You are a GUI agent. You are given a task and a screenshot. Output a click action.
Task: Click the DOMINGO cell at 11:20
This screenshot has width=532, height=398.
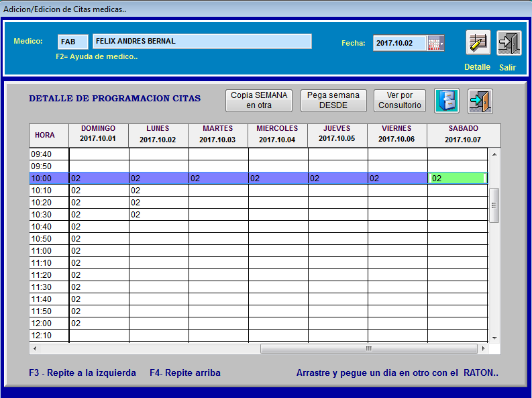[x=99, y=275]
